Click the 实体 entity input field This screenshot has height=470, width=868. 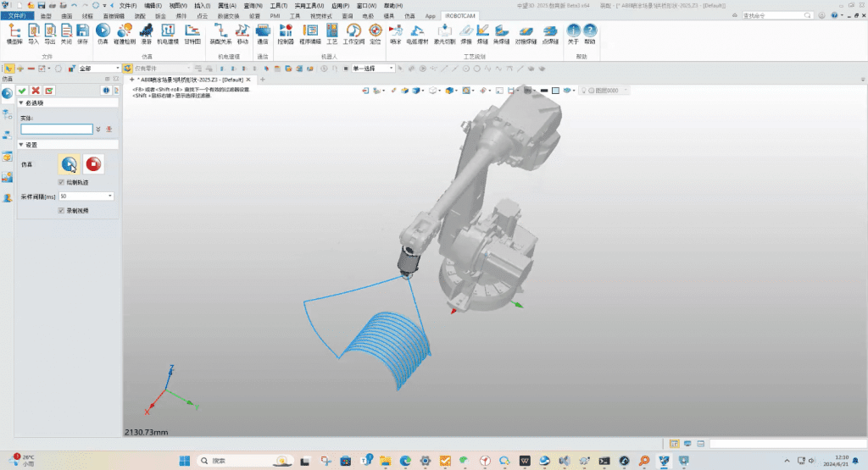tap(56, 129)
